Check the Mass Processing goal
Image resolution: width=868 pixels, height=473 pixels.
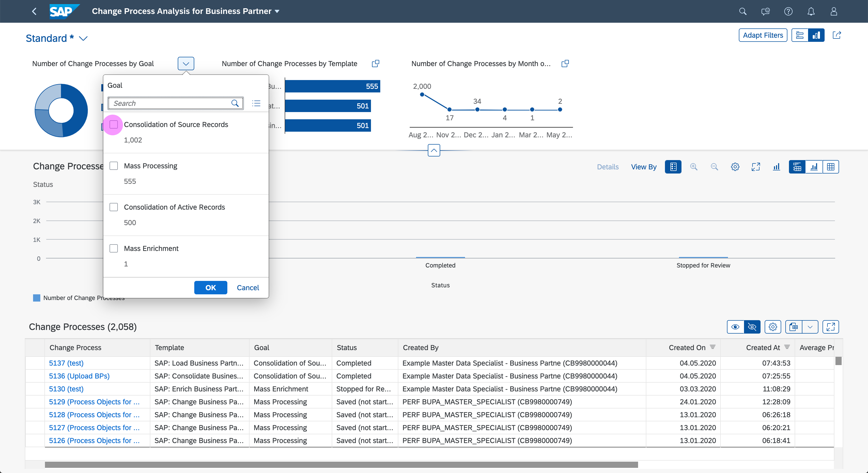[114, 166]
